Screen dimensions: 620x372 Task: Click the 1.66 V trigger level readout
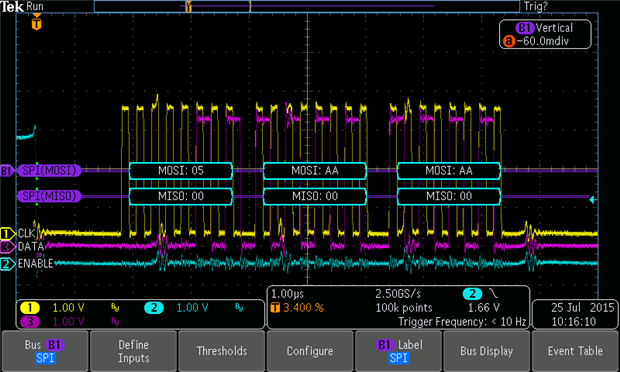(484, 308)
